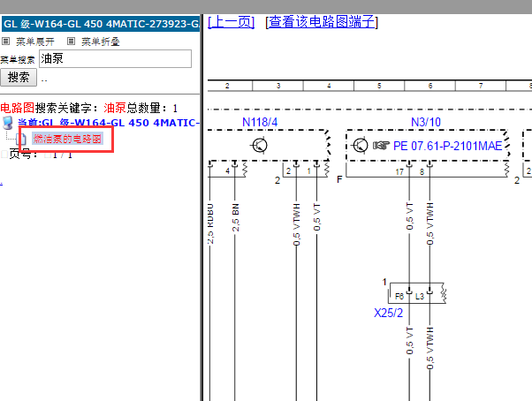
Task: Select the N118/4 component label
Action: click(x=260, y=122)
